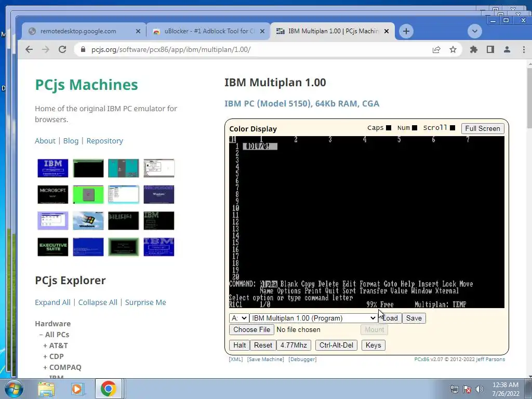
Task: Switch to uBlocker Adblock Tool tab
Action: (x=209, y=31)
